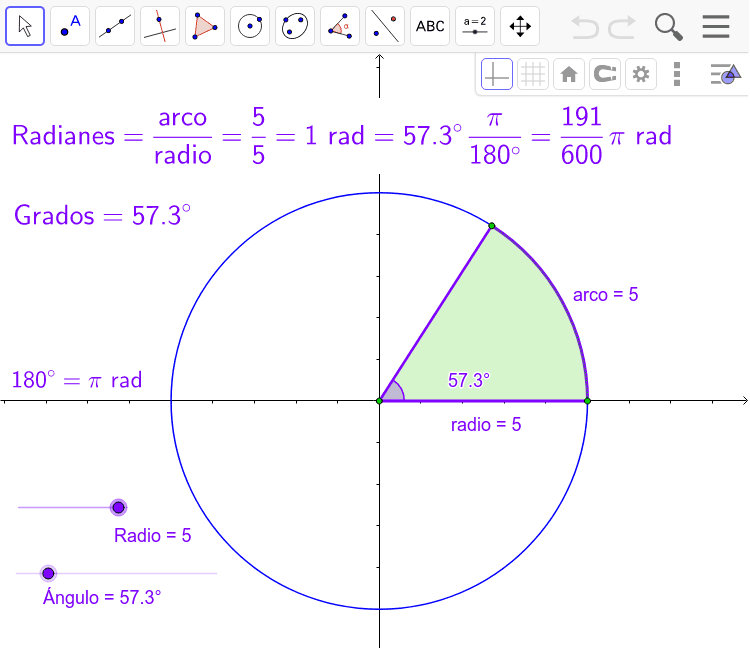The height and width of the screenshot is (650, 750).
Task: Choose the Line through two points tool
Action: (115, 26)
